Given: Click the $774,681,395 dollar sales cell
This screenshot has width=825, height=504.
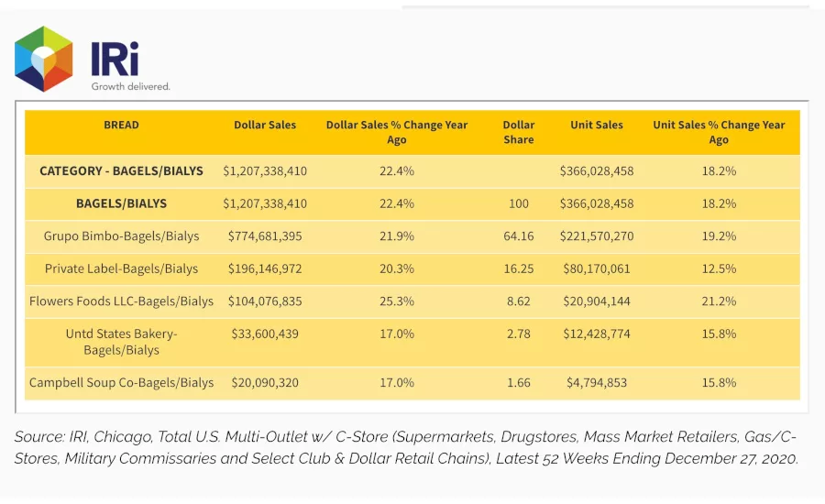Looking at the screenshot, I should 265,236.
